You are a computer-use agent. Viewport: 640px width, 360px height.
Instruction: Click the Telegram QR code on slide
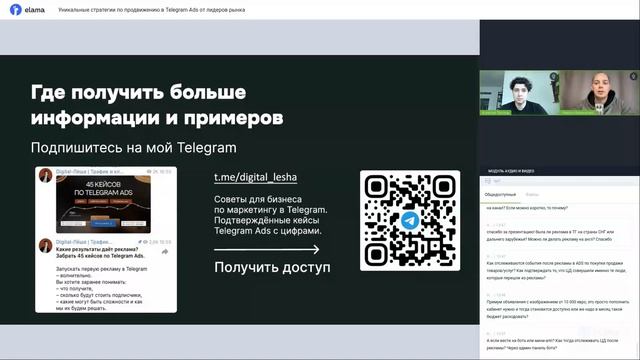pyautogui.click(x=410, y=220)
